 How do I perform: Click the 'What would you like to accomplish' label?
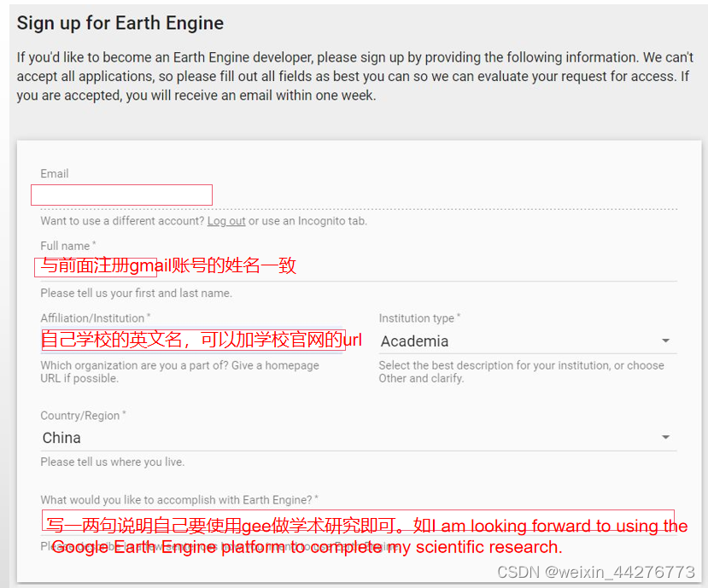tap(179, 500)
